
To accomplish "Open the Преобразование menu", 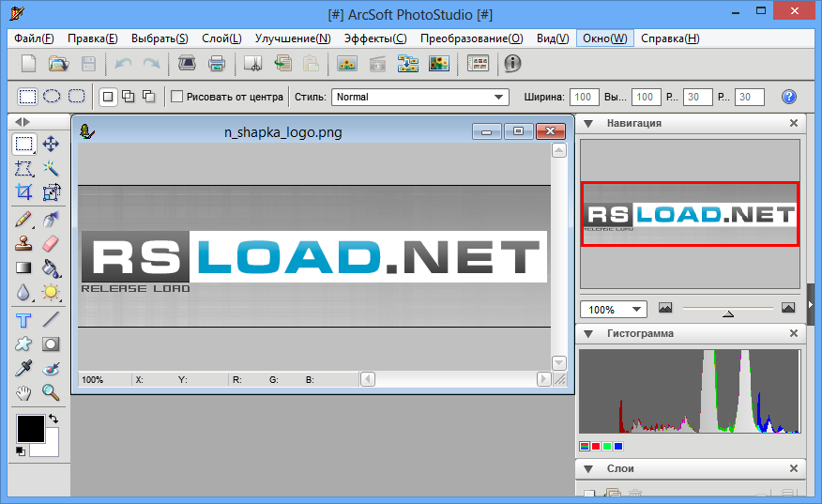I will click(x=471, y=38).
